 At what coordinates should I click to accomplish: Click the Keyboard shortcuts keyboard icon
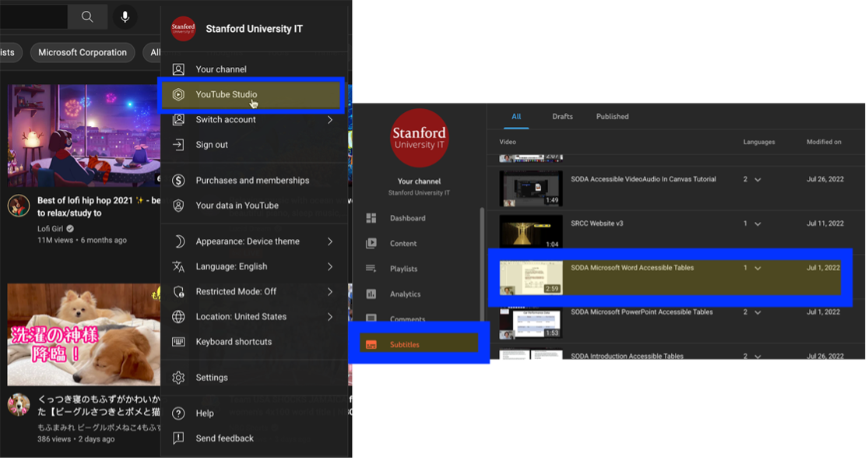click(x=178, y=342)
